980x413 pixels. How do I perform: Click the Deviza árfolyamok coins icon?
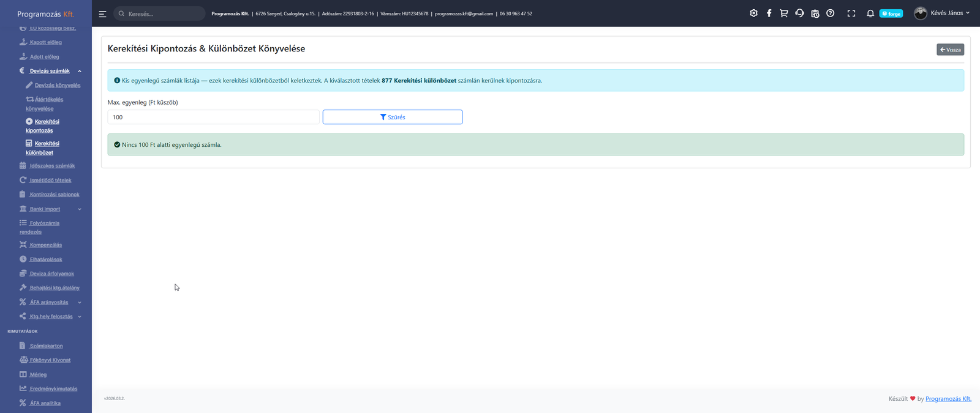23,273
